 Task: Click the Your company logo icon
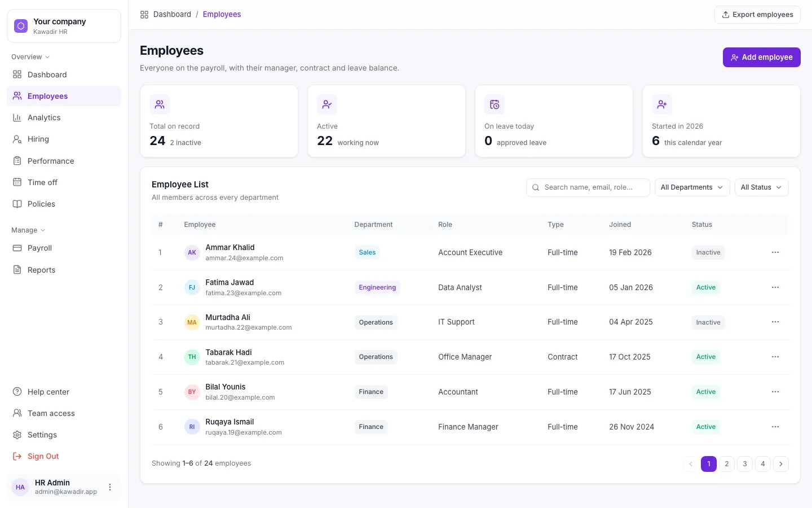point(21,26)
